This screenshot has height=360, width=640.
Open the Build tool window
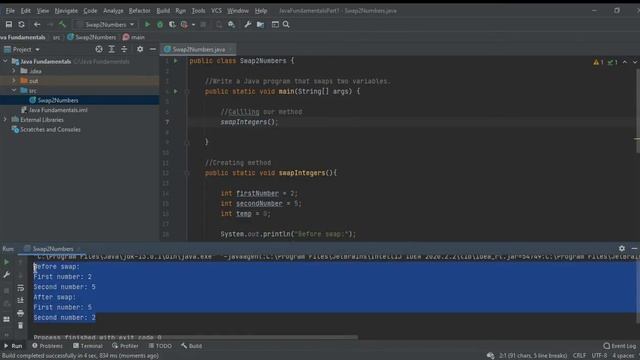click(x=191, y=346)
